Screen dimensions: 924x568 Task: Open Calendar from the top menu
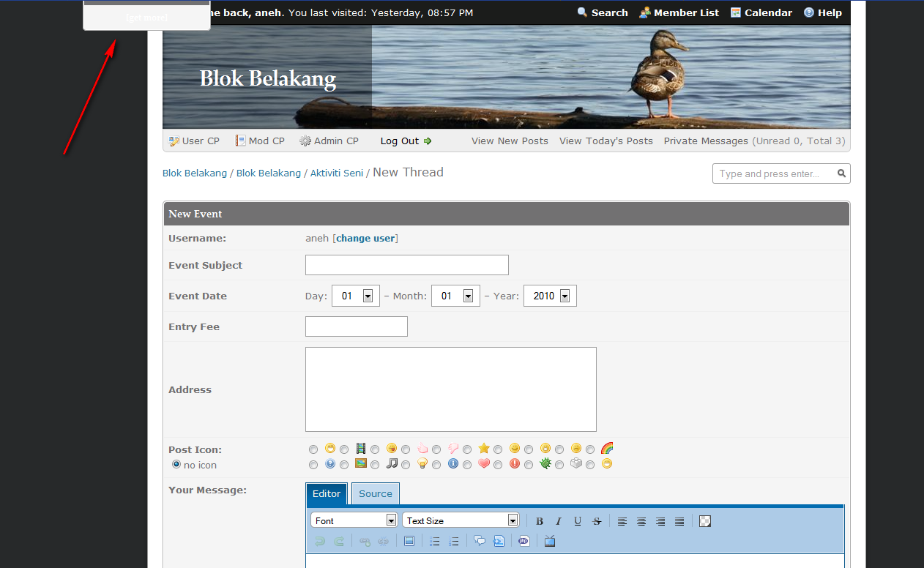(761, 12)
